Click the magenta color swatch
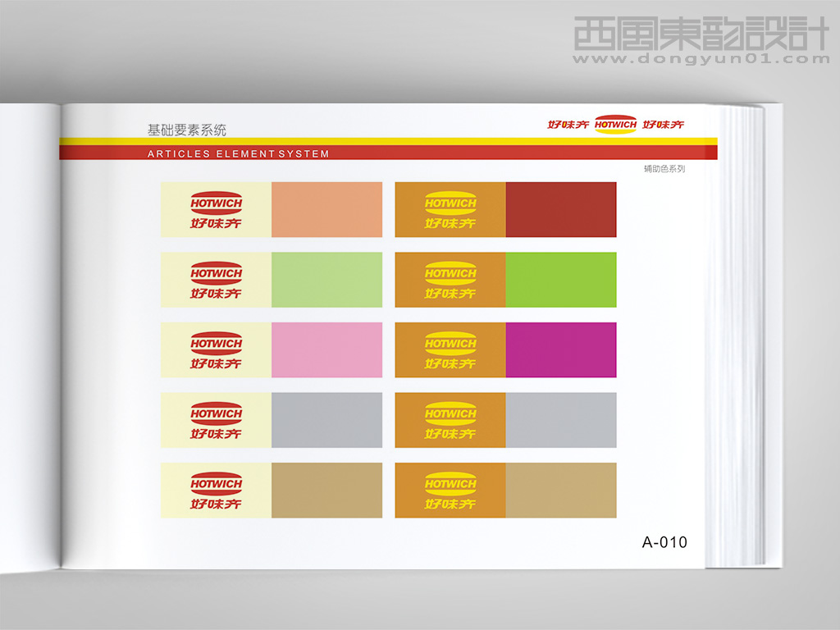Viewport: 840px width, 630px height. (560, 349)
